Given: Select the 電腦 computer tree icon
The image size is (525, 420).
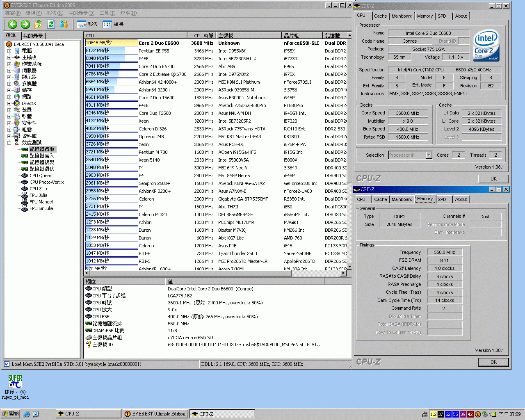Looking at the screenshot, I should click(17, 51).
